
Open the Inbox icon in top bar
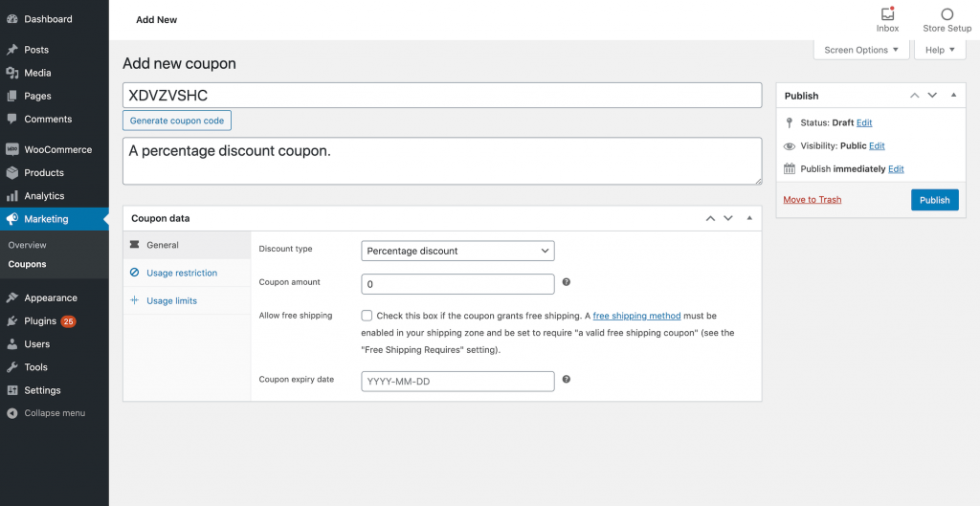coord(887,15)
